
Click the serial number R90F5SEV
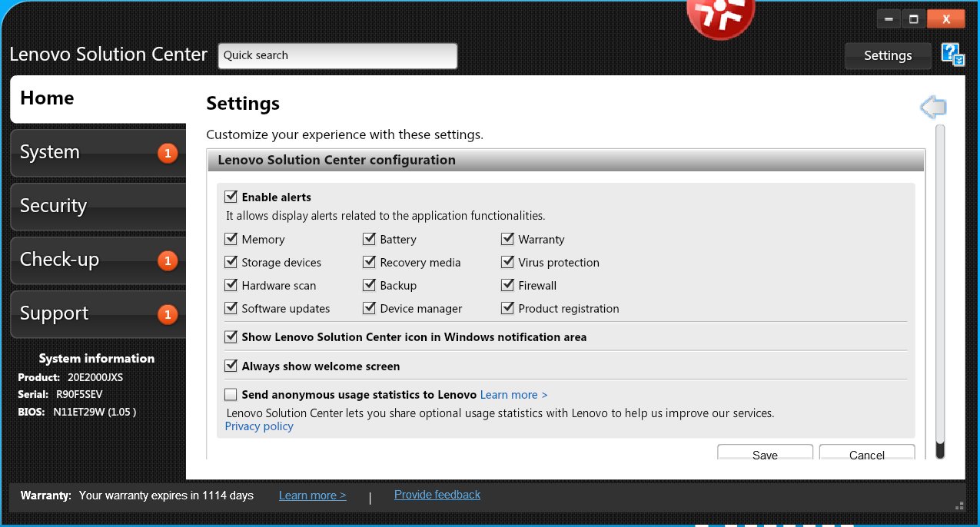[x=79, y=394]
